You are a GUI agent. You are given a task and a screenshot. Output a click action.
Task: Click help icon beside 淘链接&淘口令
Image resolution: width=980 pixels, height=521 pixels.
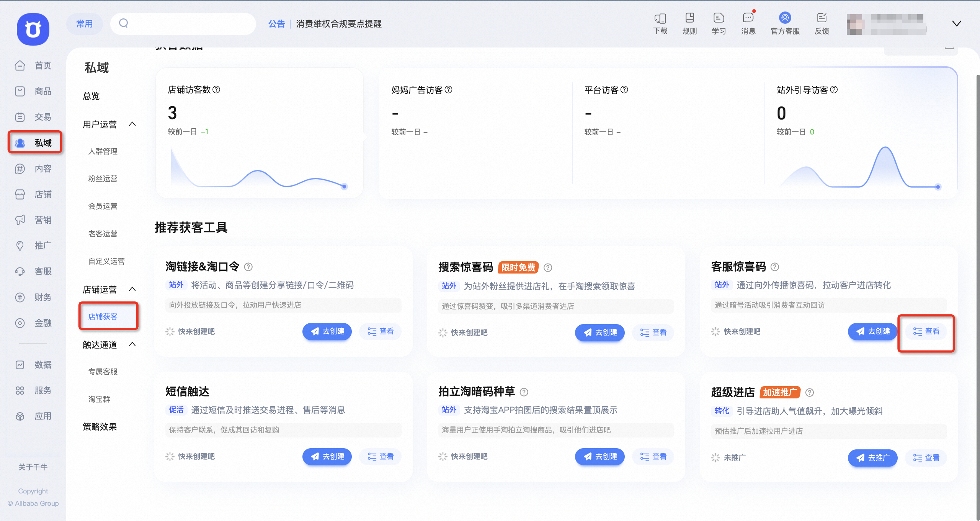click(x=248, y=267)
